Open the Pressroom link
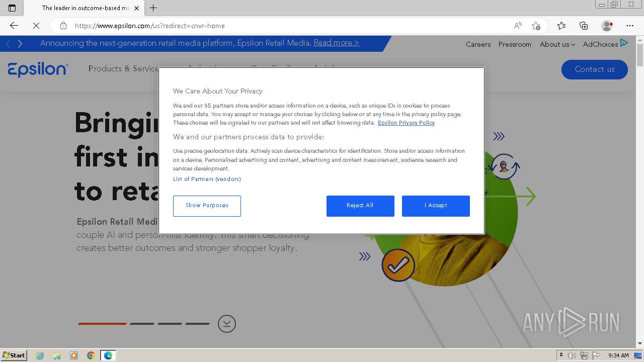Viewport: 644px width, 362px height. point(515,44)
